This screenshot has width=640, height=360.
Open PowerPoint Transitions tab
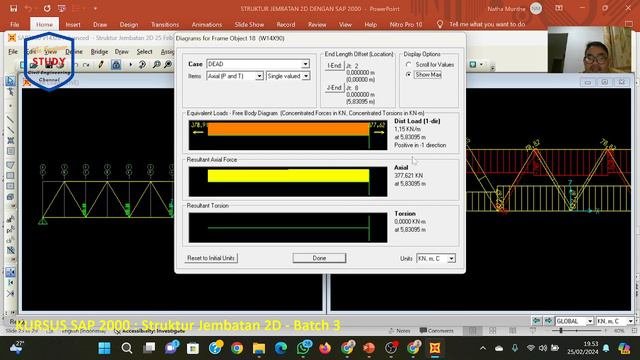pos(165,24)
